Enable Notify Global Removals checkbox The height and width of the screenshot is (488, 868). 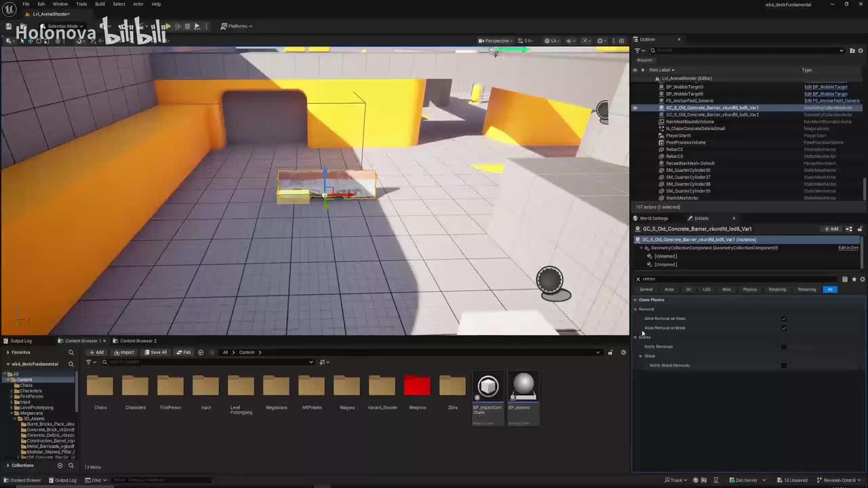pyautogui.click(x=784, y=365)
